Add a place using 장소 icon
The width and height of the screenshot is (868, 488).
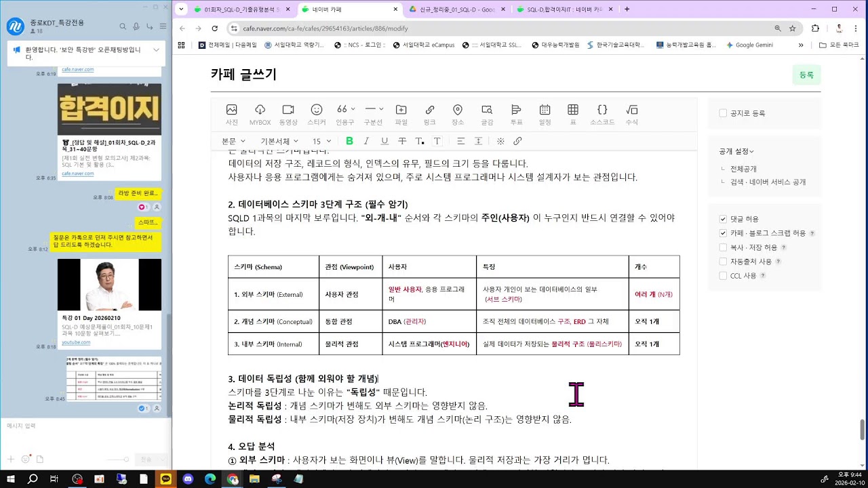(458, 115)
